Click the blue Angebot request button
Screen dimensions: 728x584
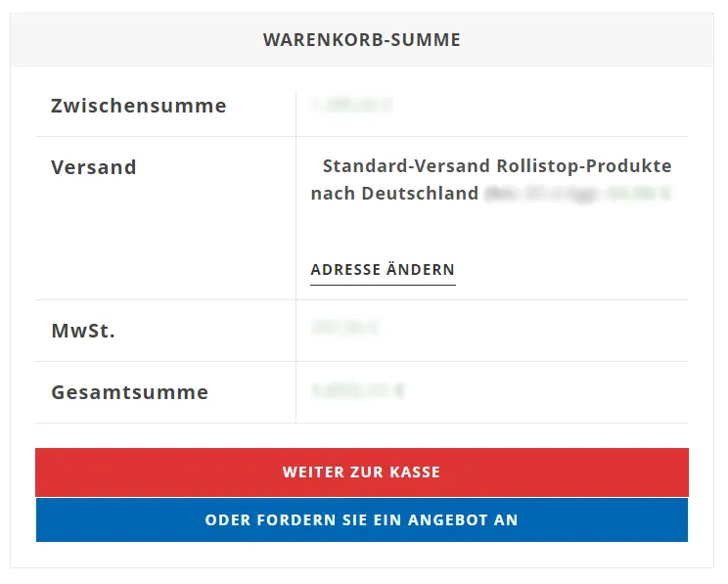tap(361, 519)
